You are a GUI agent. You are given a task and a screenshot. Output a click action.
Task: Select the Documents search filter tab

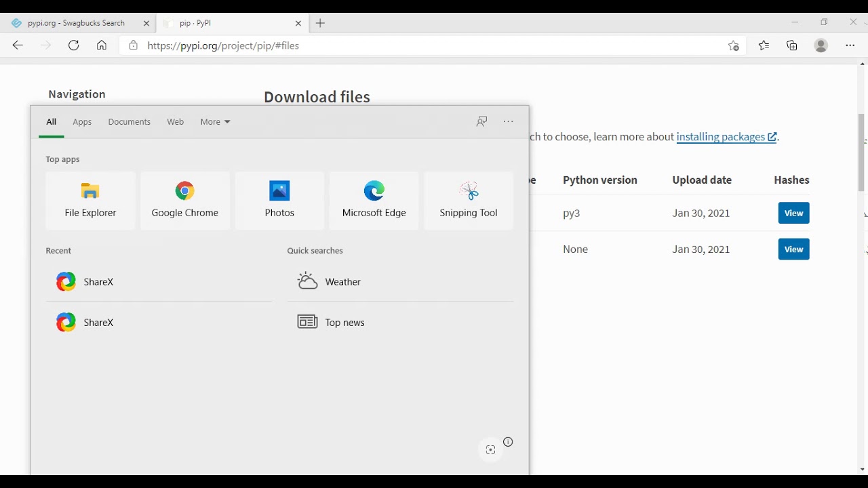point(129,122)
